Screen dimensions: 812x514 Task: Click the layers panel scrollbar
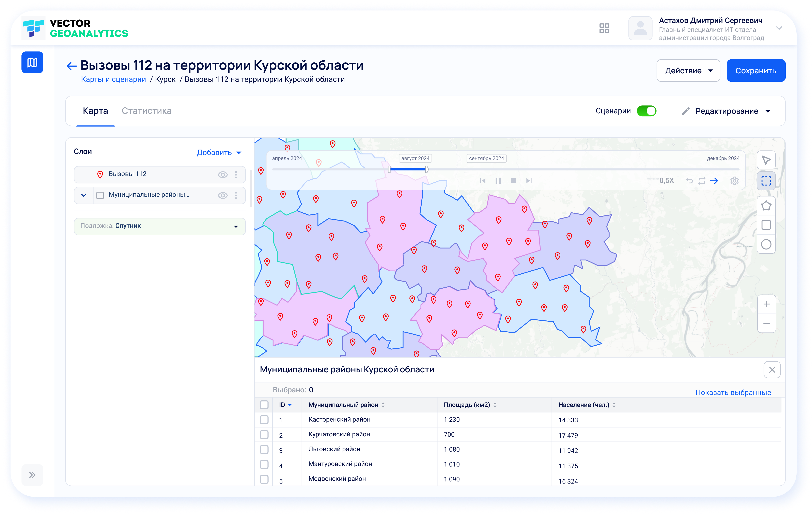pos(251,188)
